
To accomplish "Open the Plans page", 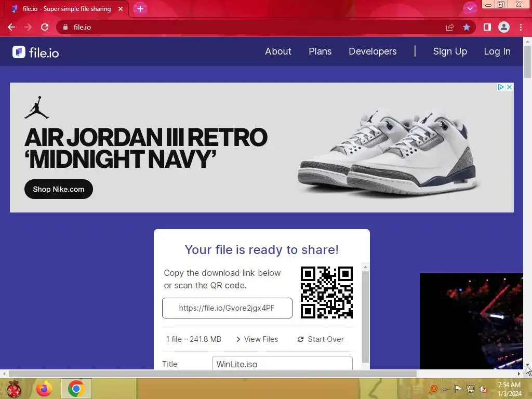I will click(320, 51).
